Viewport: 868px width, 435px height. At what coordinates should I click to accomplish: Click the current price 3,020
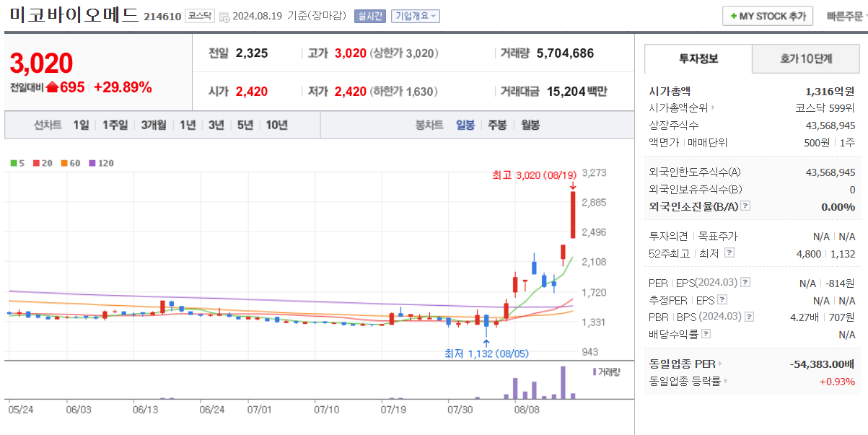click(x=42, y=63)
